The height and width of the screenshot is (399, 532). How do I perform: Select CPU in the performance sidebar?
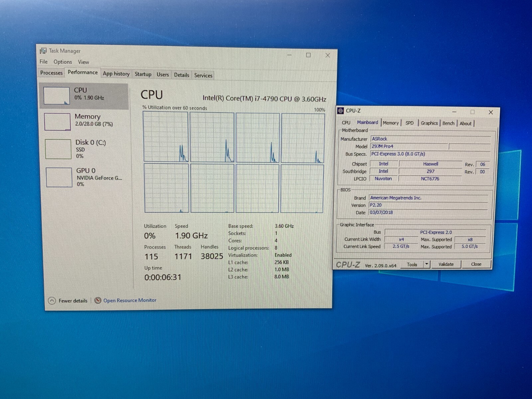[x=84, y=96]
